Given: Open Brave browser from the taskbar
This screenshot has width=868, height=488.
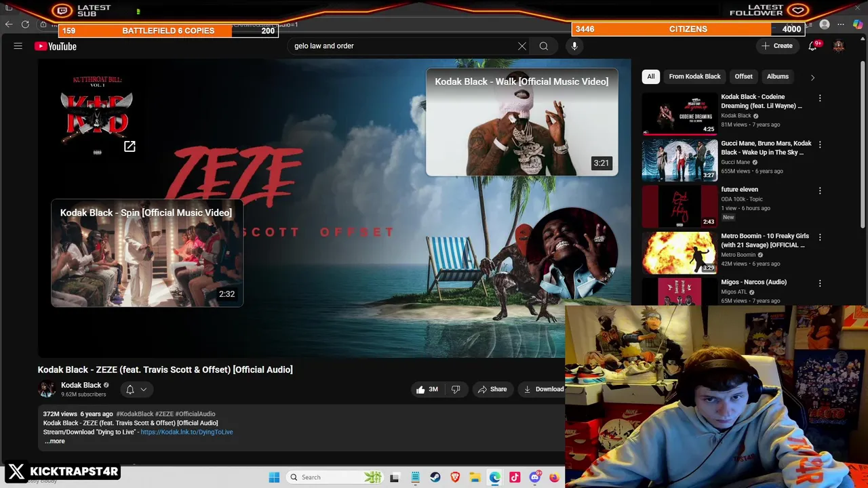Looking at the screenshot, I should [x=455, y=477].
